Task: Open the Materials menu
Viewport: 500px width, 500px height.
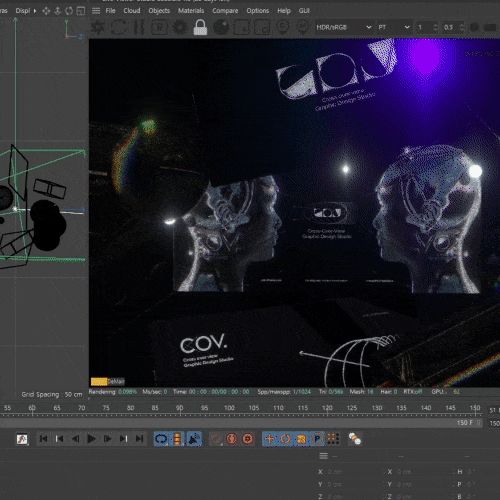Action: coord(191,11)
